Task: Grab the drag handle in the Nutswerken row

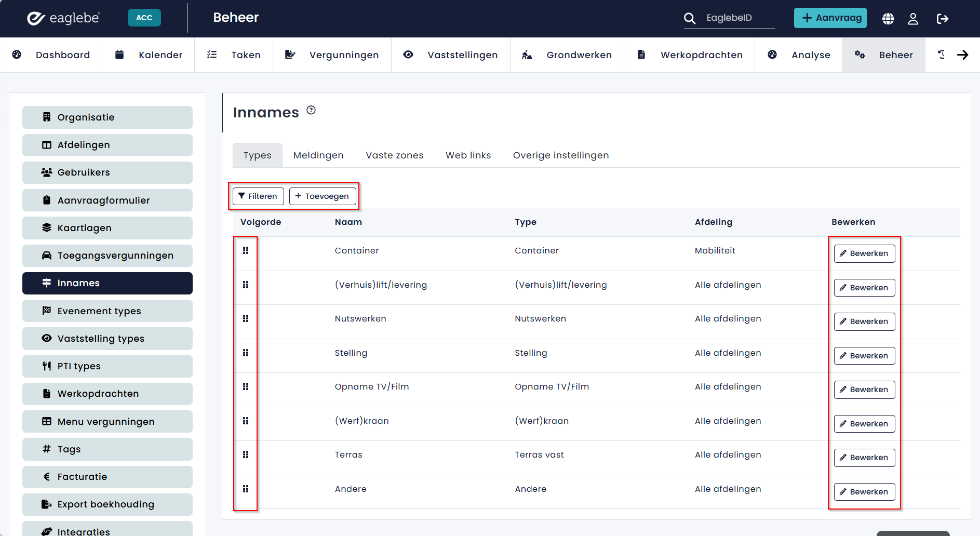Action: pos(246,318)
